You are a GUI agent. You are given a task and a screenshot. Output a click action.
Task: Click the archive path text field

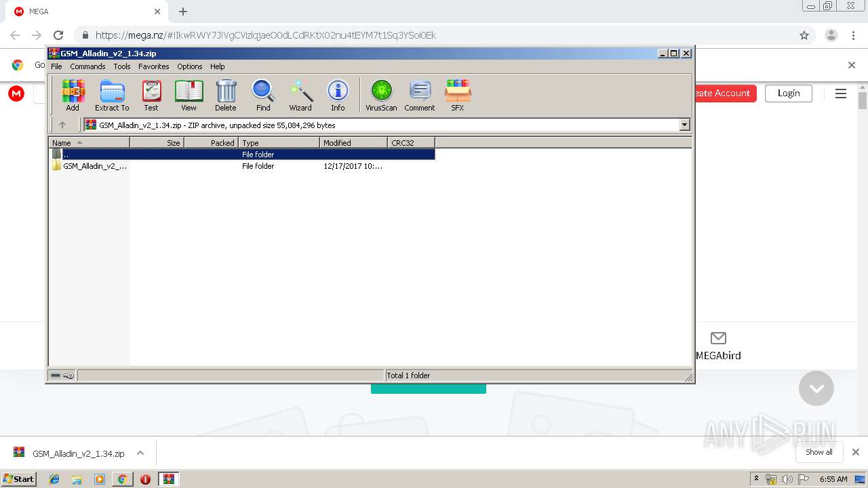tap(381, 125)
